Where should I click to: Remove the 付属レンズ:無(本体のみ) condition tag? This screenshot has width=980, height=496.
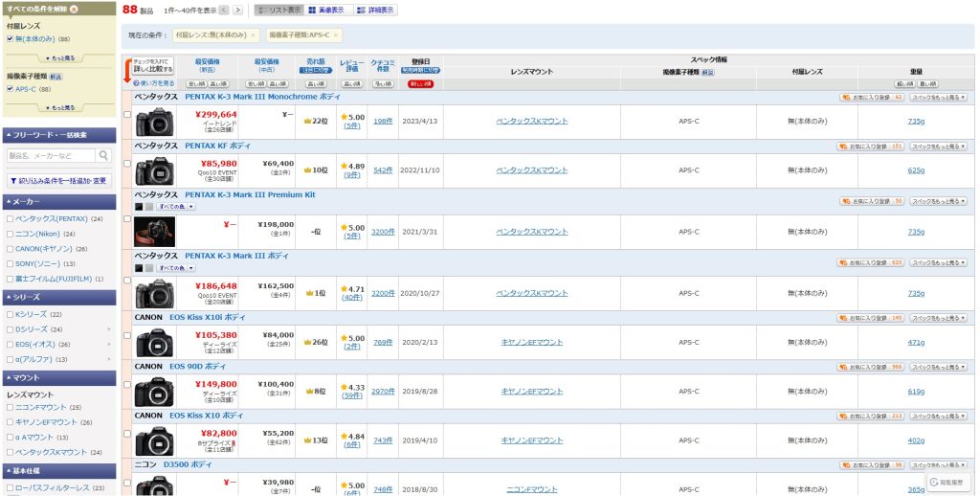tap(253, 35)
